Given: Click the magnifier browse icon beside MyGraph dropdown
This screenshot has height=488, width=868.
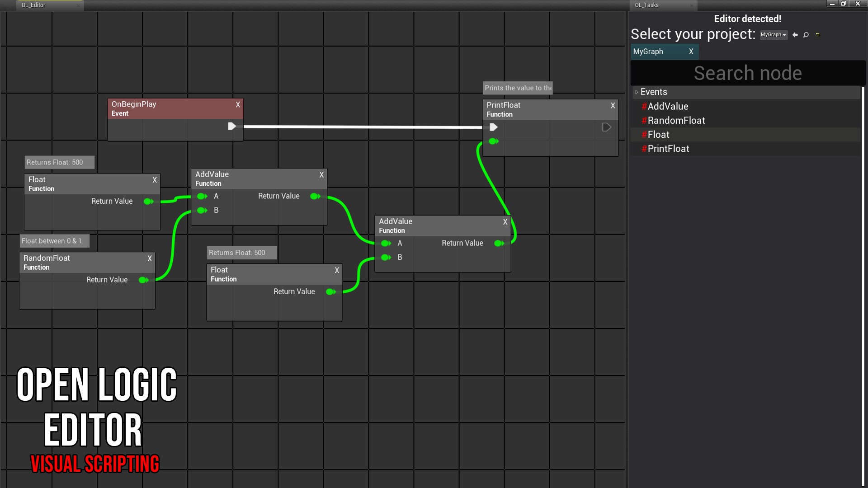Looking at the screenshot, I should (806, 35).
